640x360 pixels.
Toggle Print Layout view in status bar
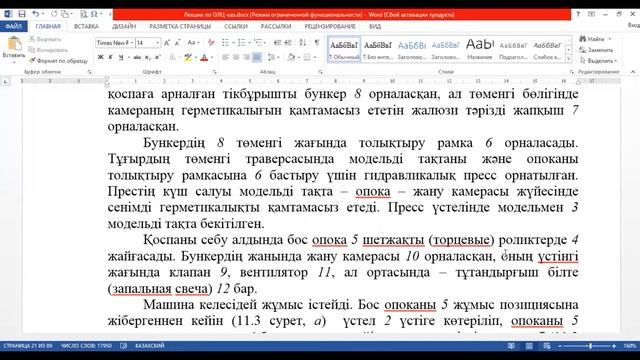click(x=529, y=346)
